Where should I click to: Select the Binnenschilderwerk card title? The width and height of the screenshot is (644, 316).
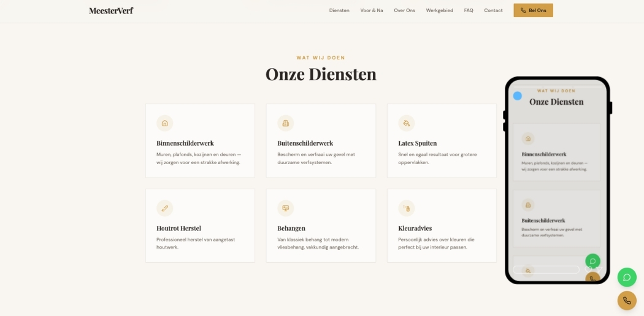pyautogui.click(x=185, y=143)
